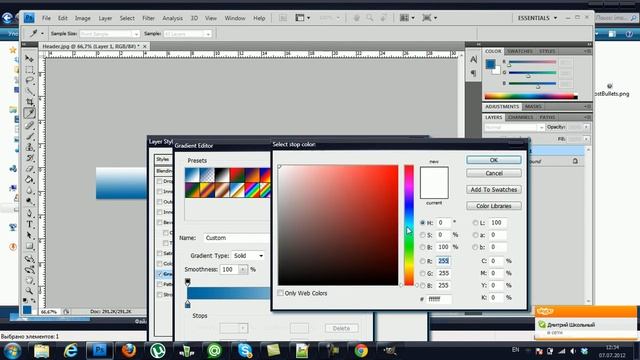This screenshot has height=360, width=640.
Task: Click the Windows Start button
Action: click(x=12, y=350)
